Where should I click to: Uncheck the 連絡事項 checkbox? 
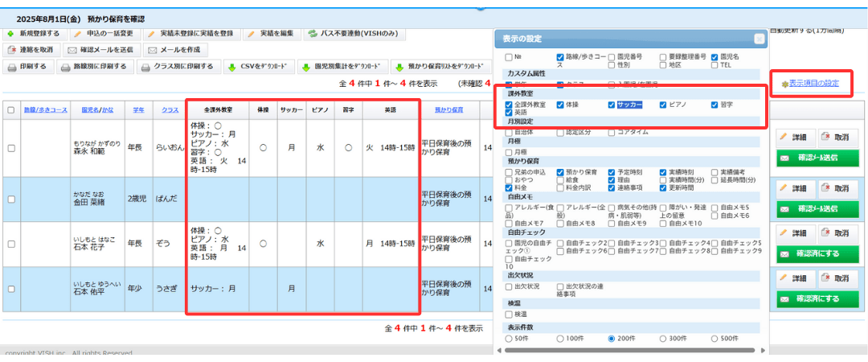tap(611, 188)
